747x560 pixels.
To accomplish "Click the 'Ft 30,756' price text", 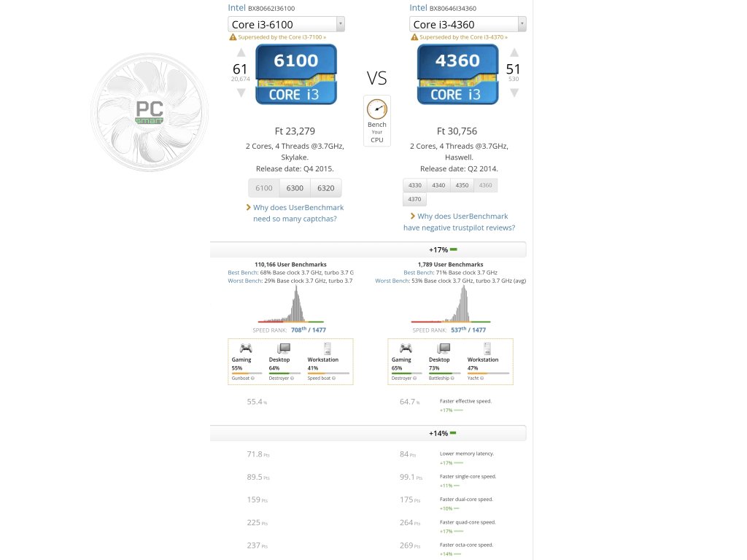I will (457, 131).
